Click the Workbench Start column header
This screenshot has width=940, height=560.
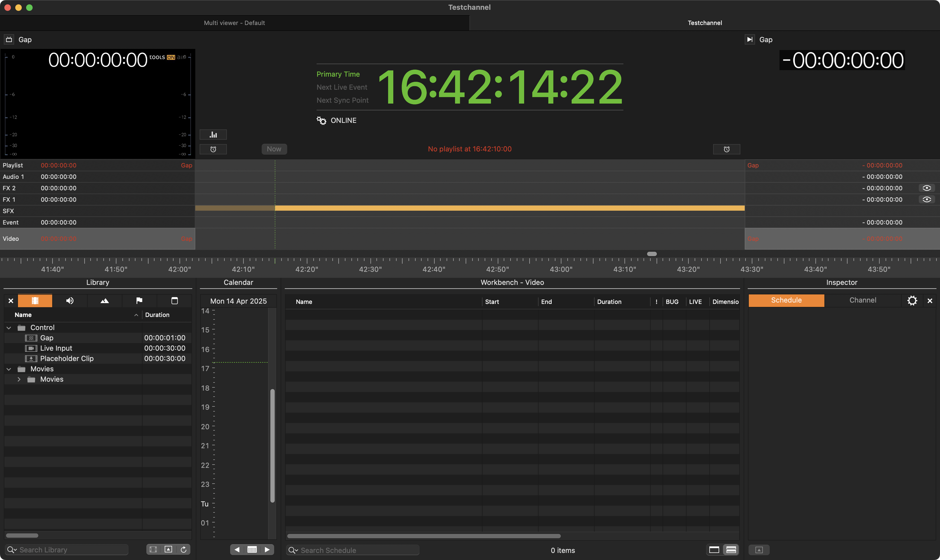510,301
